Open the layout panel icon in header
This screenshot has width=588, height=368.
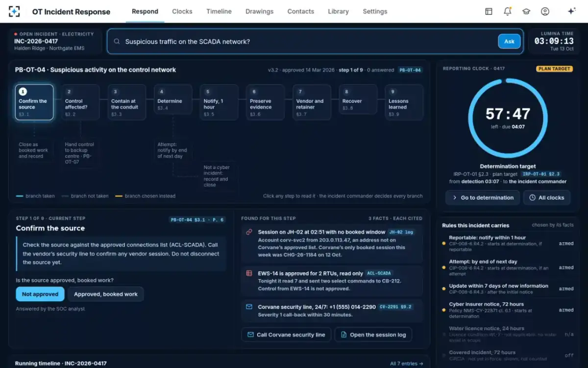(x=489, y=11)
